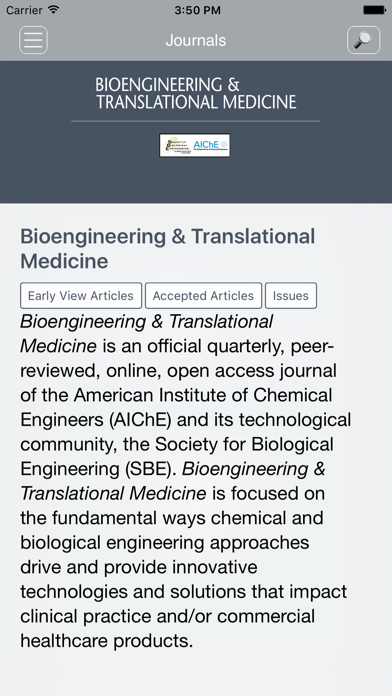This screenshot has height=696, width=392.
Task: Tap the Carrier label in status bar
Action: pyautogui.click(x=25, y=10)
